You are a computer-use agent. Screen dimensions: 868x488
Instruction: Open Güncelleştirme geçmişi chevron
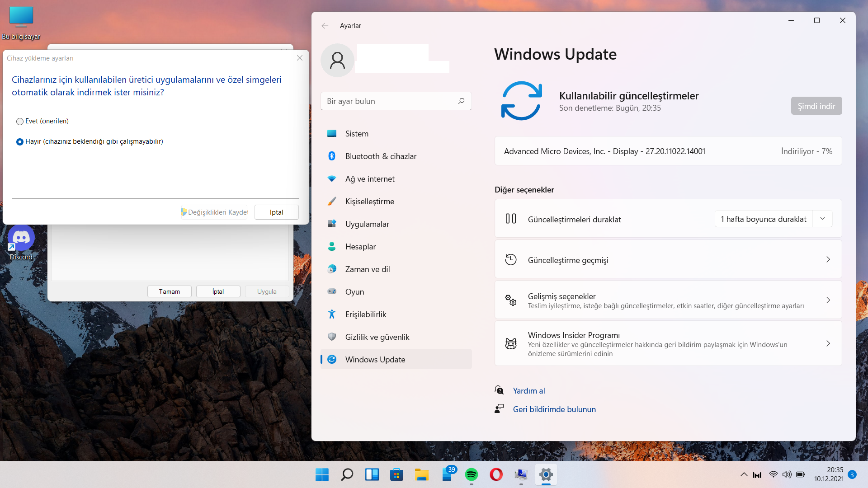[x=828, y=259]
